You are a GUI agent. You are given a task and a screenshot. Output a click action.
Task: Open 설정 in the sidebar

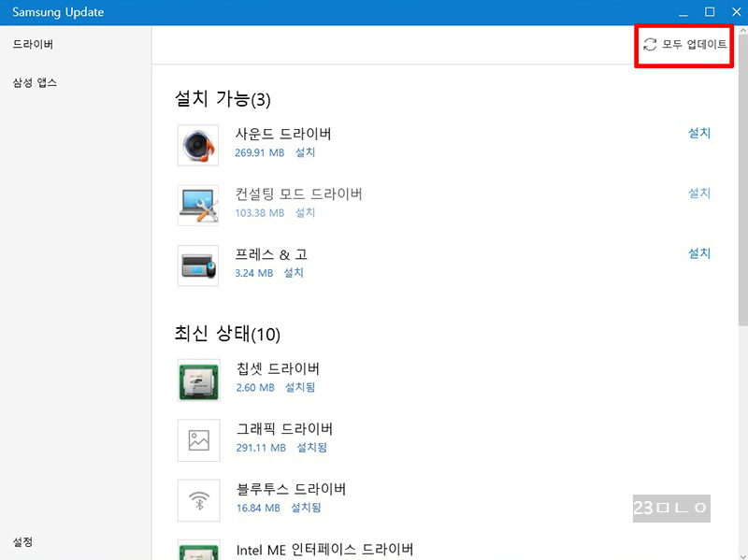click(x=22, y=542)
